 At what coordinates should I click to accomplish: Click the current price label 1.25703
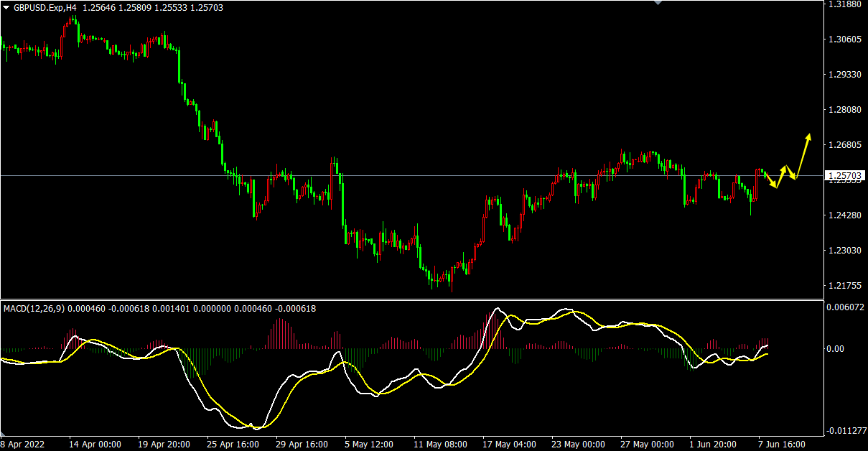(845, 175)
